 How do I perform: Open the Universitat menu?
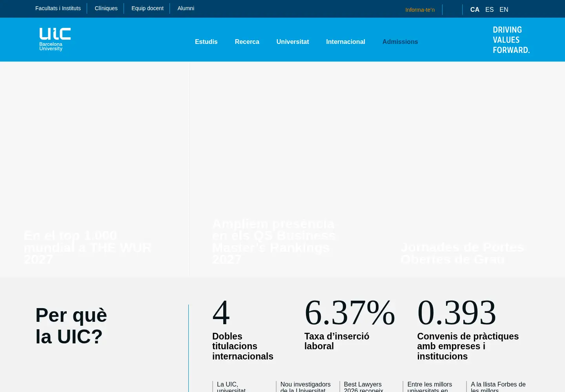(x=292, y=42)
